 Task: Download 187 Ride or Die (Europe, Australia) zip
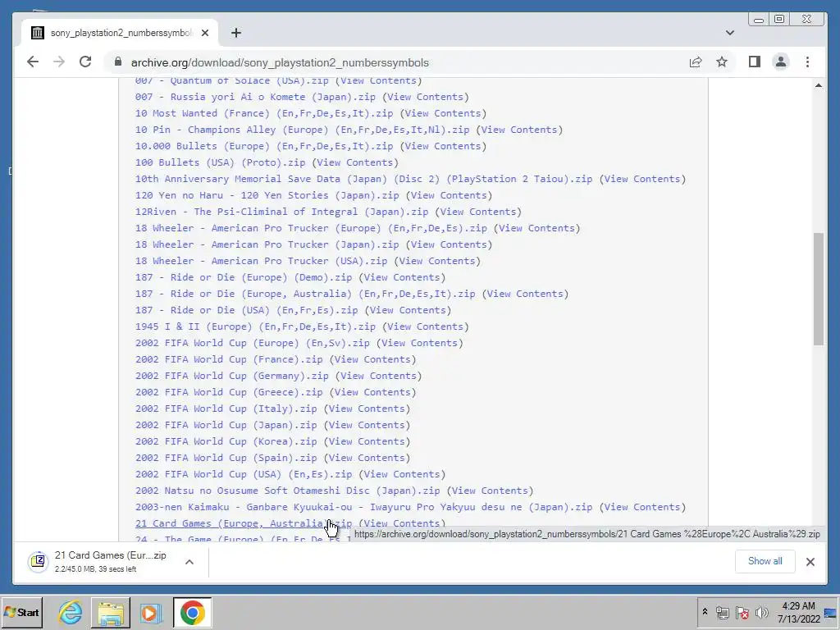point(305,294)
